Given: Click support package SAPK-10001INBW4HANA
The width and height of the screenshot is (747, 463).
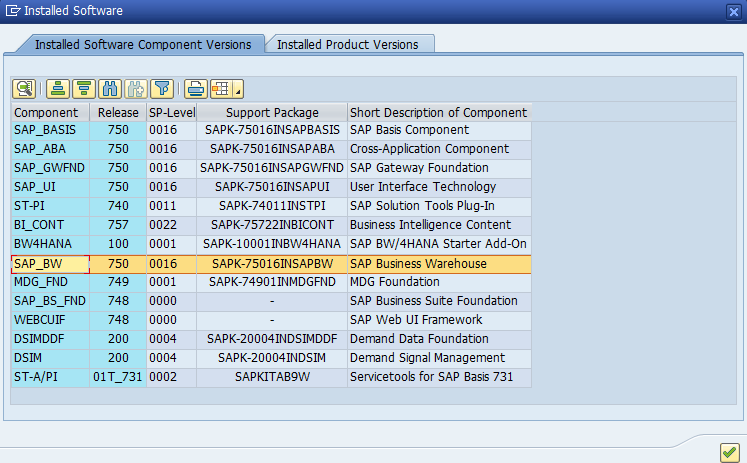Looking at the screenshot, I should click(x=272, y=244).
